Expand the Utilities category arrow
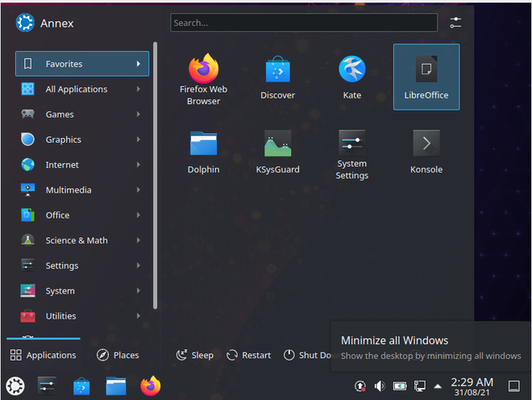Image resolution: width=532 pixels, height=400 pixels. 139,316
